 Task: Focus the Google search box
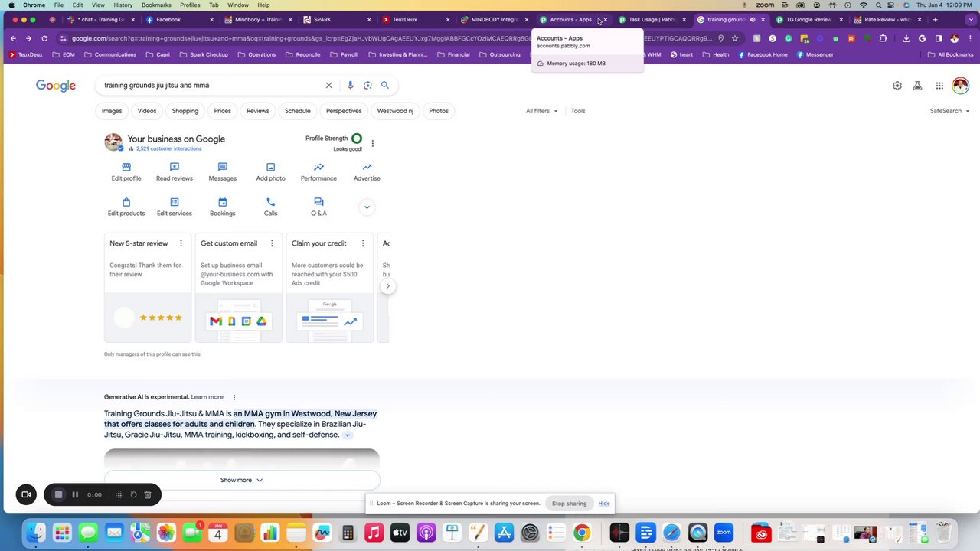(211, 86)
